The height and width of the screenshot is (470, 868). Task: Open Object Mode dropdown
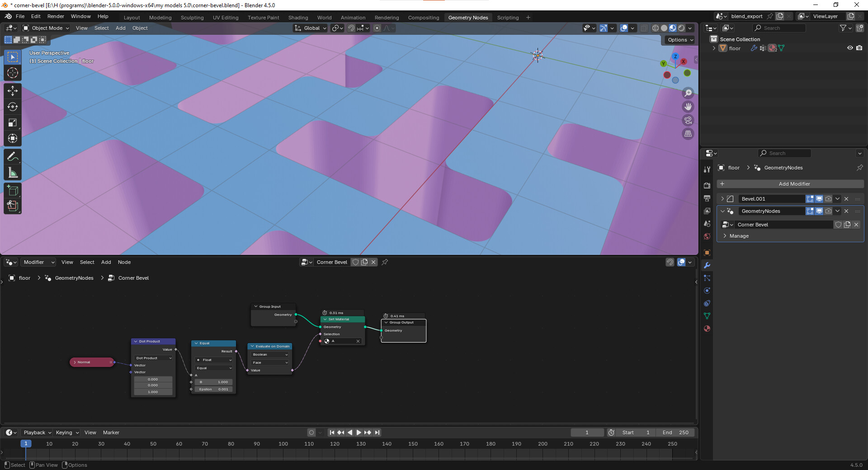point(46,28)
